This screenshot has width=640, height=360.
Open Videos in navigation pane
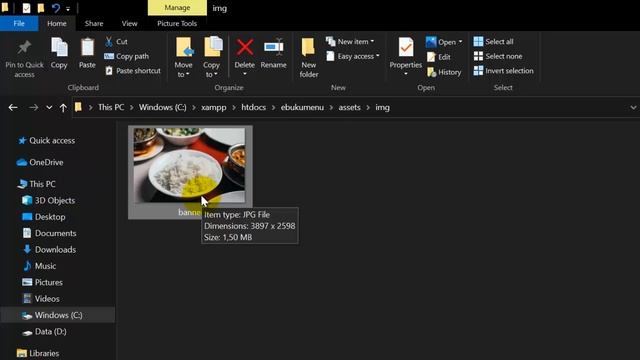41,298
